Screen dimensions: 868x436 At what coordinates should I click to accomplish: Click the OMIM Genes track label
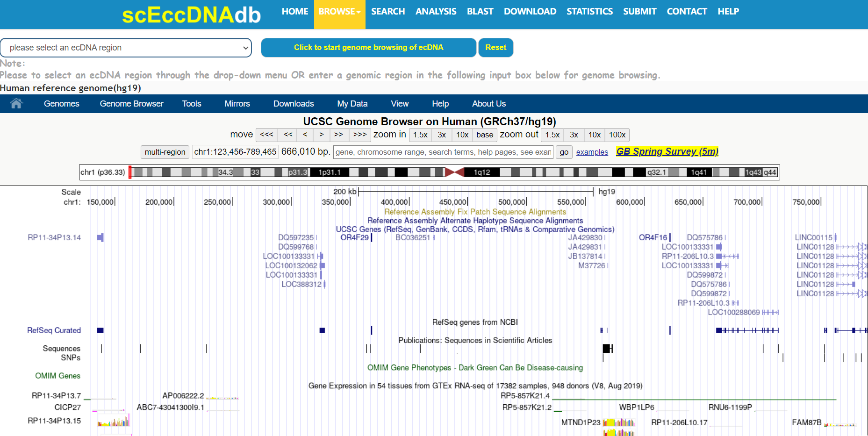pyautogui.click(x=57, y=376)
